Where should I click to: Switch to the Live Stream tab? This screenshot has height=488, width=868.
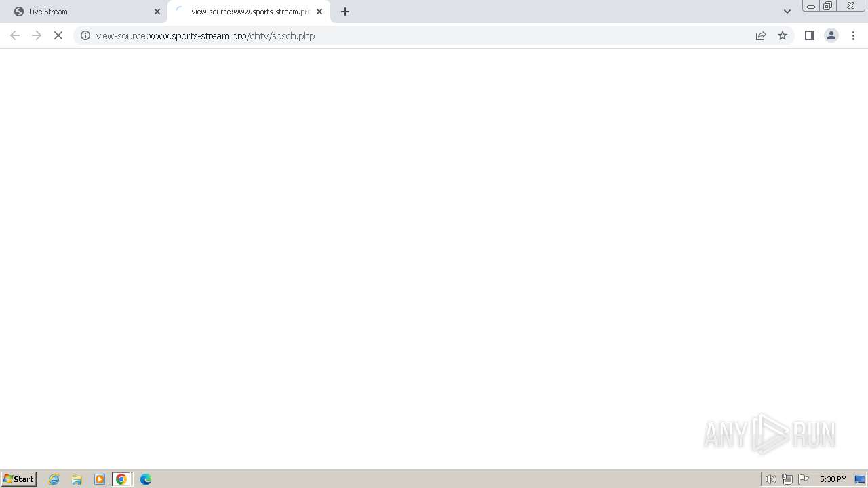pos(83,12)
